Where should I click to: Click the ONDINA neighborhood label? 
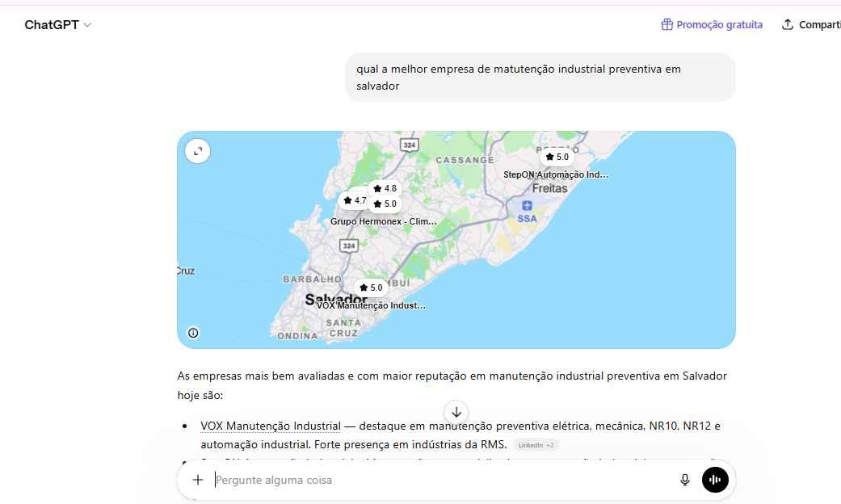(x=297, y=336)
